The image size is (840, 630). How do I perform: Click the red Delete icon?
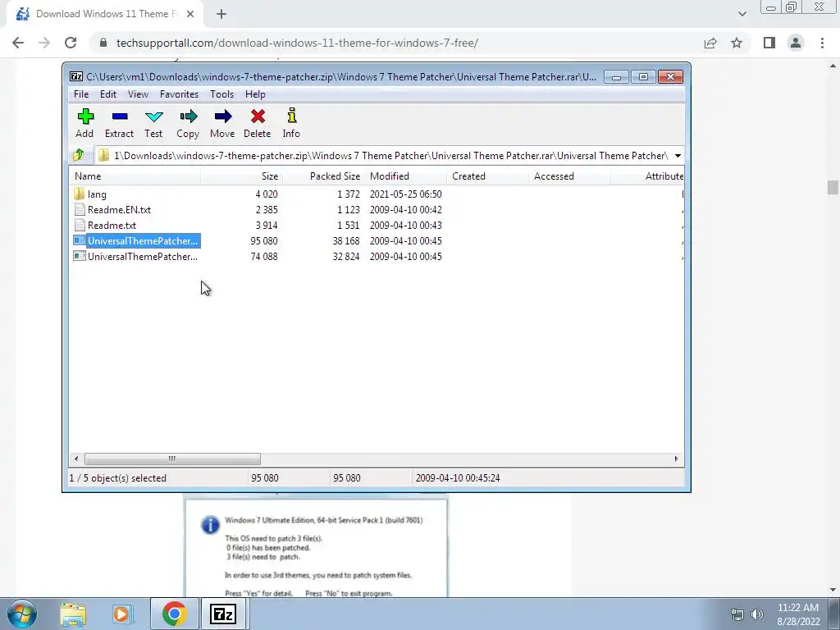(258, 116)
